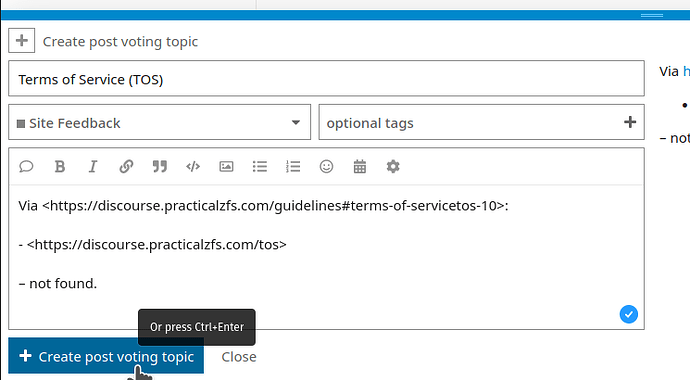Viewport: 690px width, 380px height.
Task: Start a numbered list
Action: (293, 167)
